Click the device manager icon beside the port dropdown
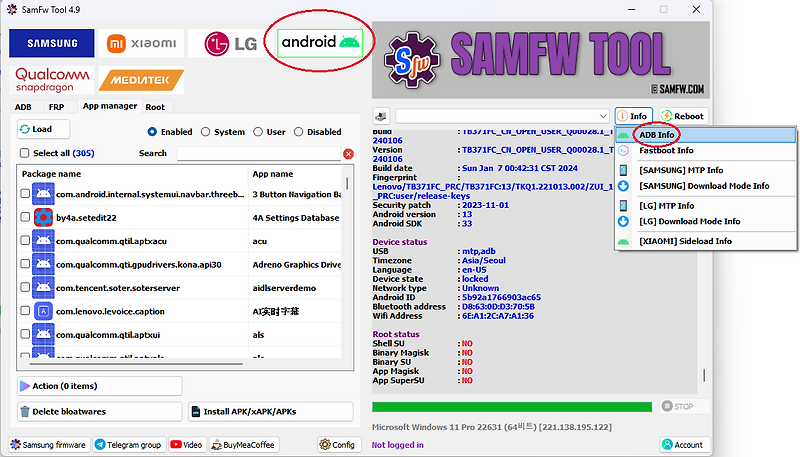 pyautogui.click(x=381, y=116)
